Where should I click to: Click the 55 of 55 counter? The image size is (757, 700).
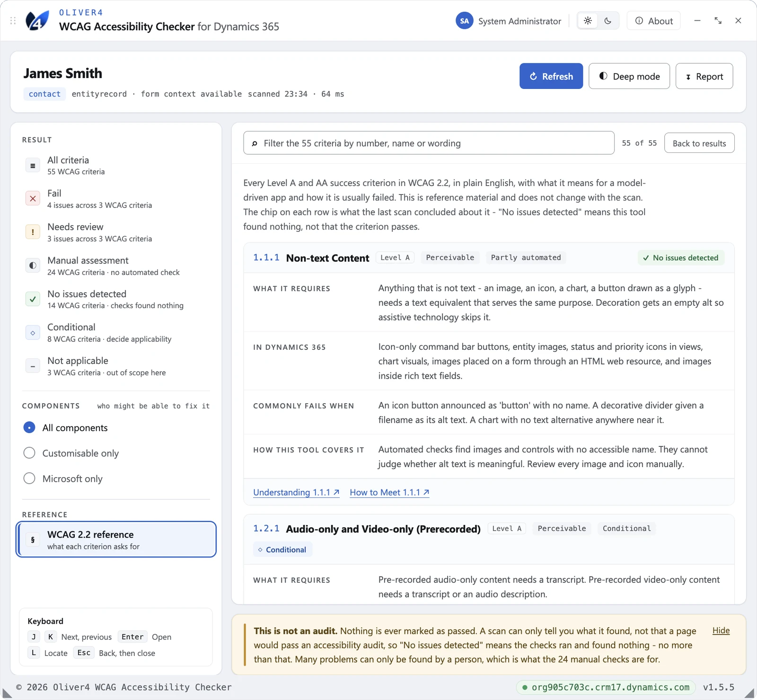pos(639,143)
